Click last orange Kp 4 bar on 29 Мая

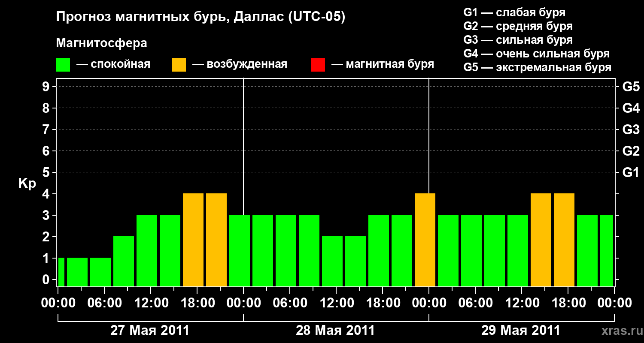pos(564,240)
